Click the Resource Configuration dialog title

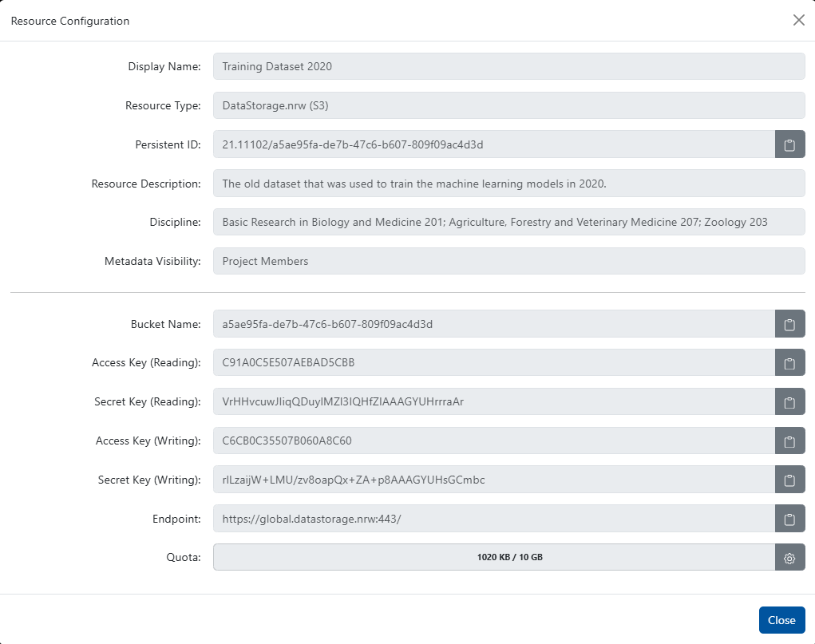pos(69,21)
